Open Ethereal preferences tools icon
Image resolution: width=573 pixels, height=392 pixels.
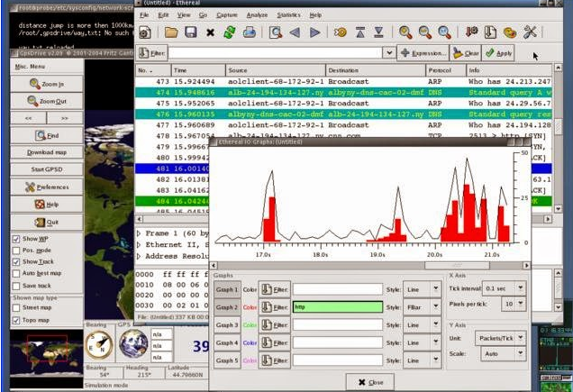pos(530,32)
